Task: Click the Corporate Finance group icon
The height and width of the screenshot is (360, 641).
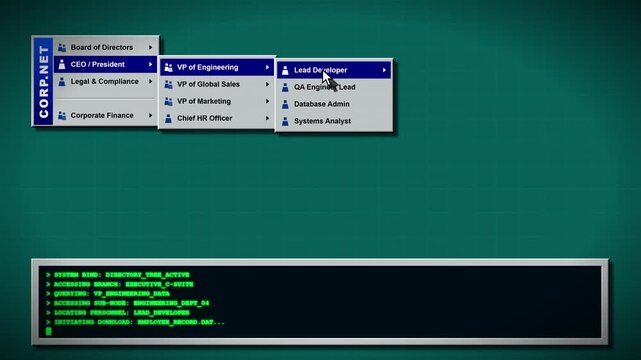Action: pos(62,116)
